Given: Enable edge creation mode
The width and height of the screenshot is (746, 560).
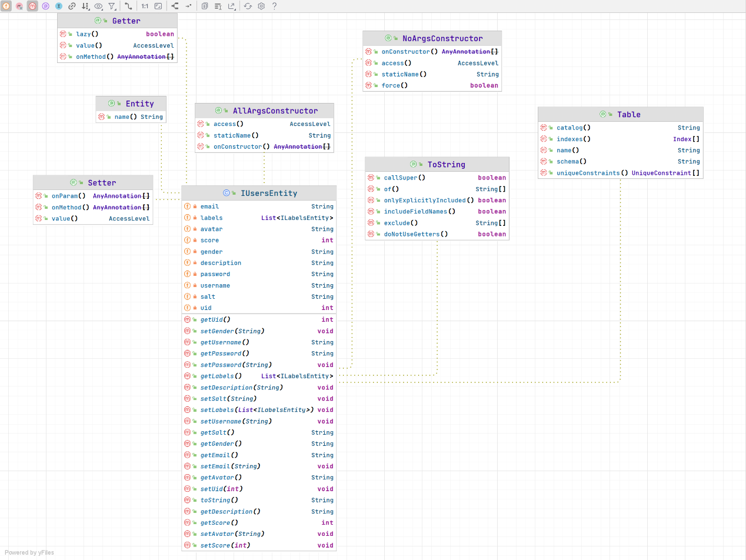Looking at the screenshot, I should click(x=128, y=6).
